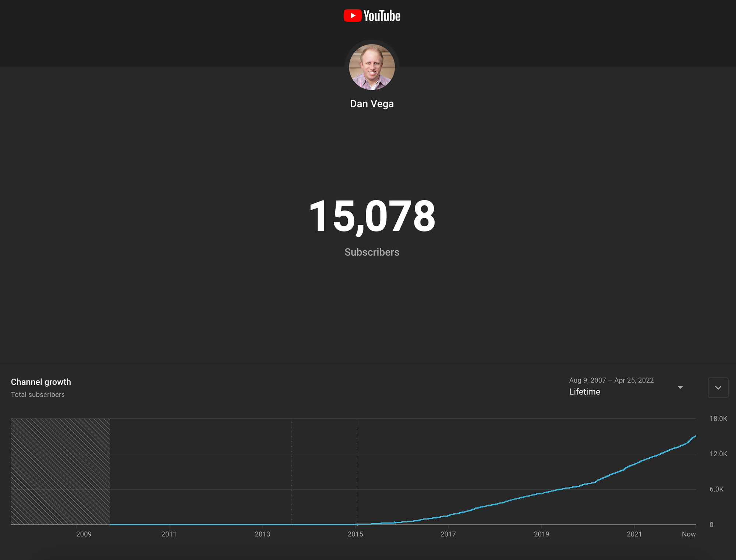The height and width of the screenshot is (560, 736).
Task: Click the 2009 axis label
Action: click(x=84, y=534)
